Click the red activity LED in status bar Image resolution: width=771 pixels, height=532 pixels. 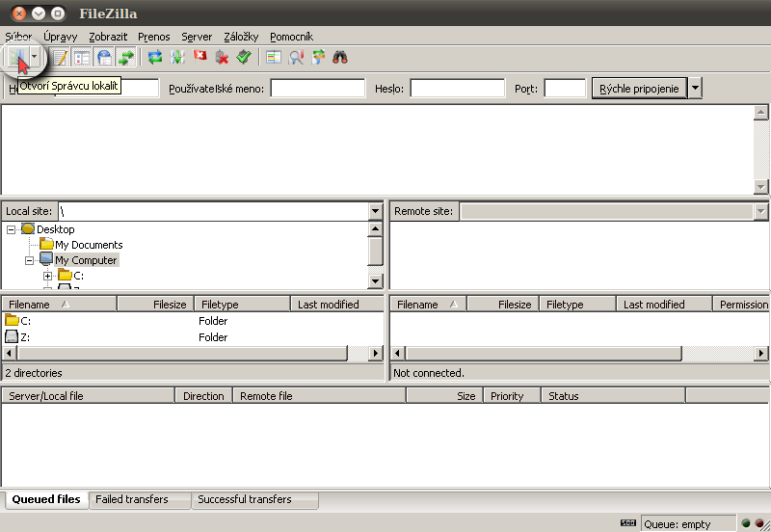click(x=759, y=523)
